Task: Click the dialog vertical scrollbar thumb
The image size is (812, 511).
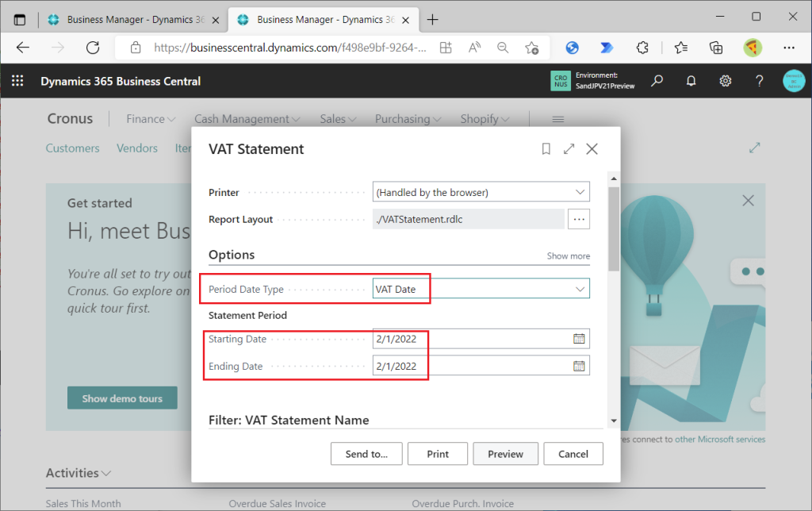Action: [614, 229]
